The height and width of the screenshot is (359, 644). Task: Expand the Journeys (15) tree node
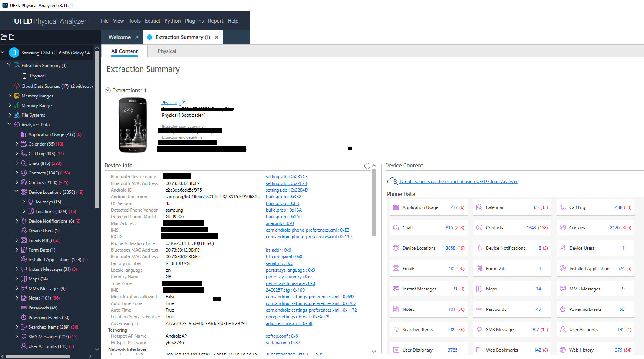(x=24, y=202)
